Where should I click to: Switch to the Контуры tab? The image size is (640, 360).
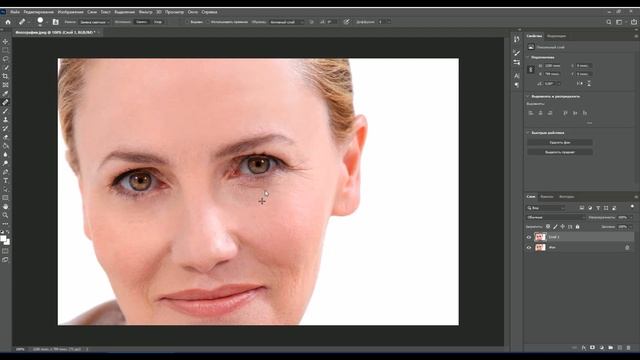[567, 197]
